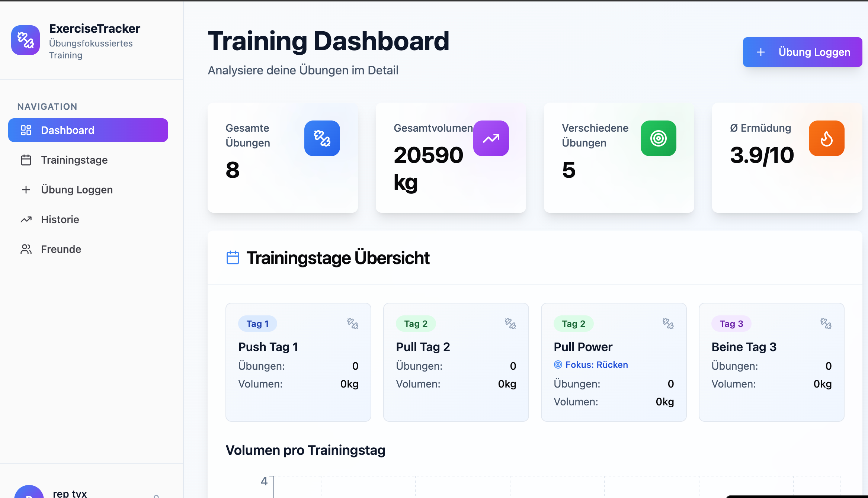The width and height of the screenshot is (868, 498).
Task: Click the green target icon on Verschiedene Übungen
Action: pos(659,138)
